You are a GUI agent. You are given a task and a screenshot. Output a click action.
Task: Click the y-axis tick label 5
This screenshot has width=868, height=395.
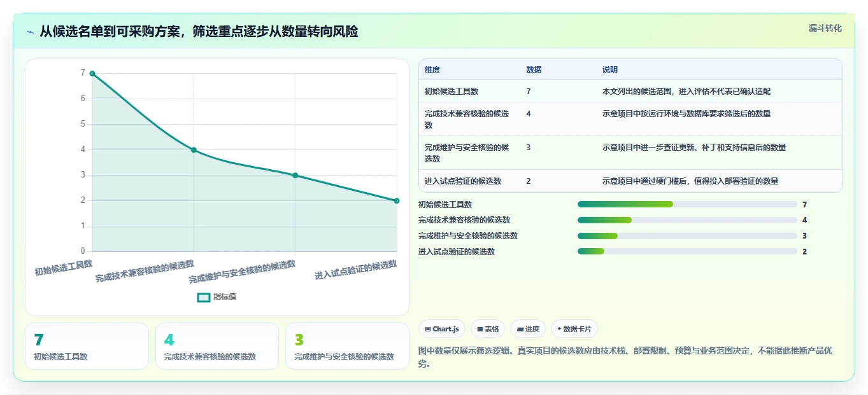(x=83, y=124)
